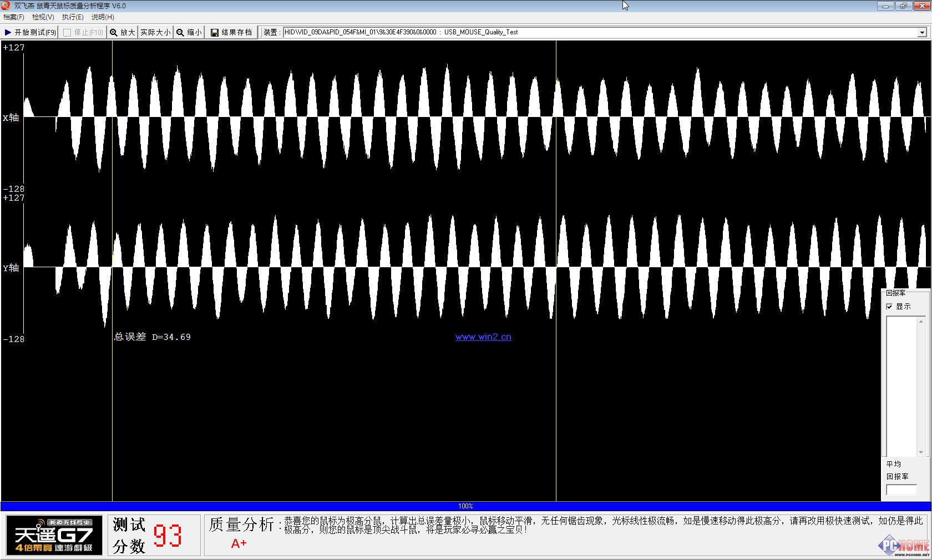Click the 质量分析 heading text
Image resolution: width=932 pixels, height=560 pixels.
(242, 524)
